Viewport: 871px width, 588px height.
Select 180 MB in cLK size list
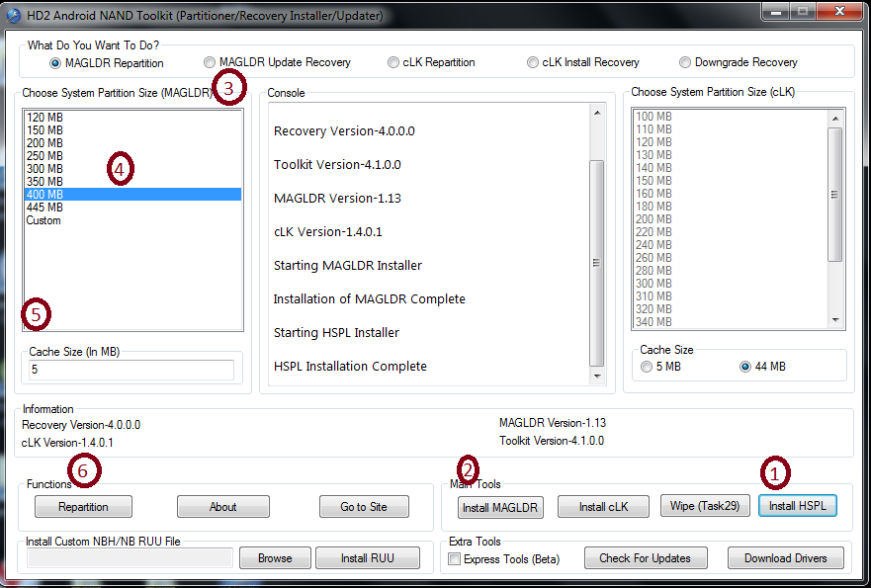(x=731, y=206)
